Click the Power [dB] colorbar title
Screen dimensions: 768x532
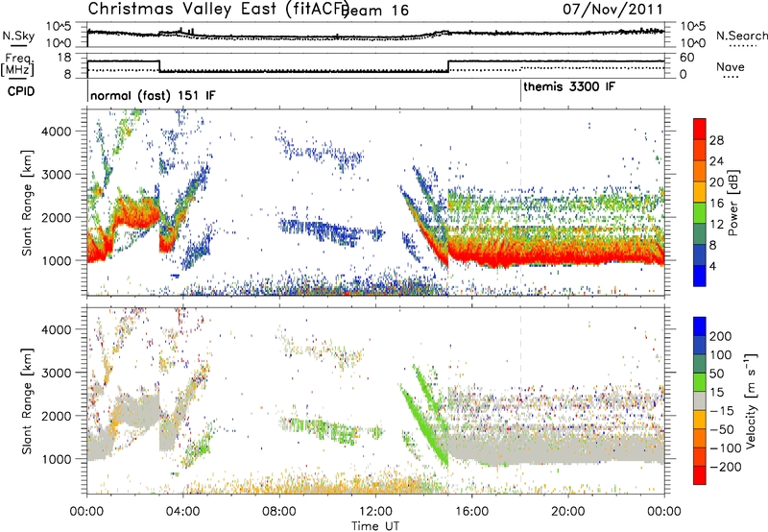(732, 203)
